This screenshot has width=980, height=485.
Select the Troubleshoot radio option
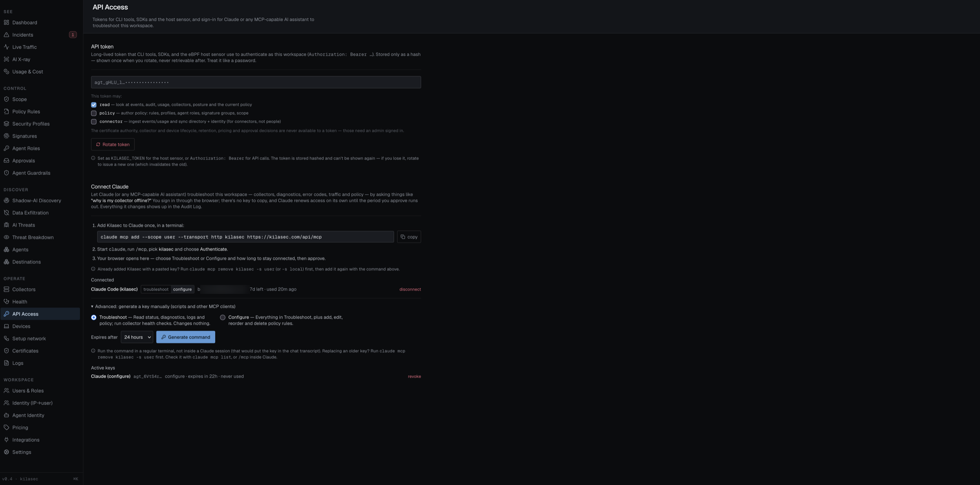[x=94, y=317]
